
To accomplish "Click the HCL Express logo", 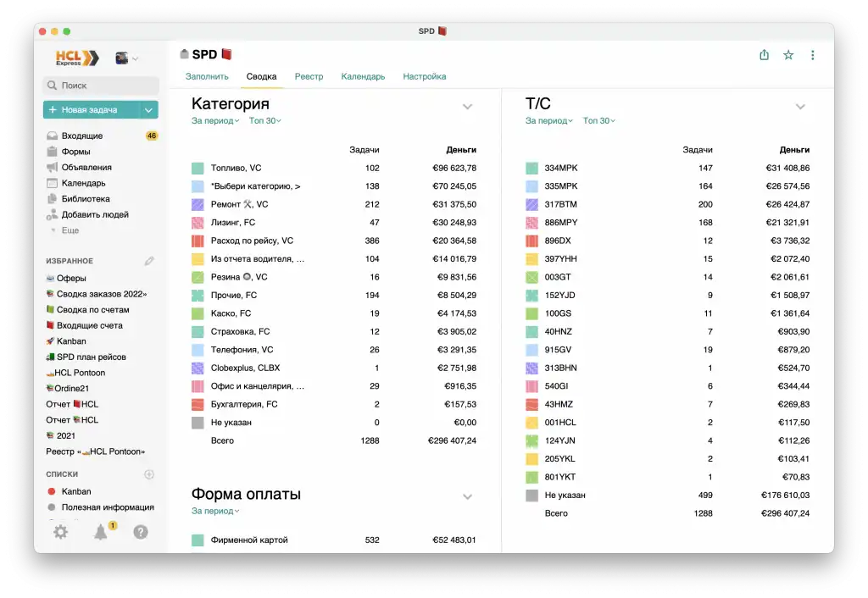I will pyautogui.click(x=77, y=58).
